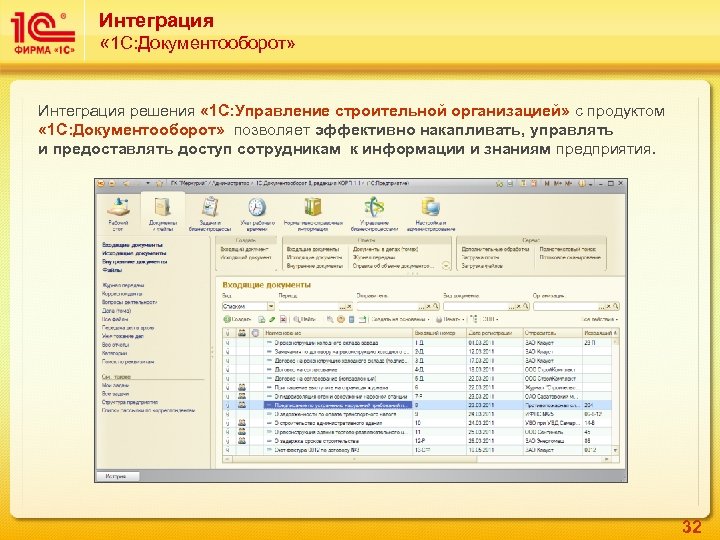Viewport: 720px width, 540px height.
Task: Open Нормативно-справочная информация folders icon
Action: pos(313,207)
